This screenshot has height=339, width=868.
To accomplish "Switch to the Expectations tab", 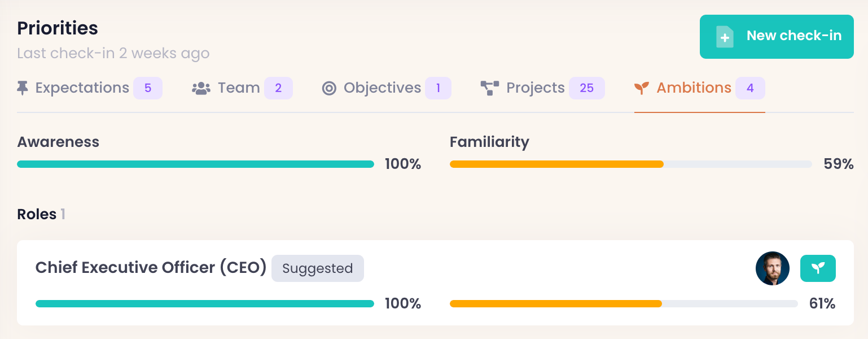I will tap(82, 88).
